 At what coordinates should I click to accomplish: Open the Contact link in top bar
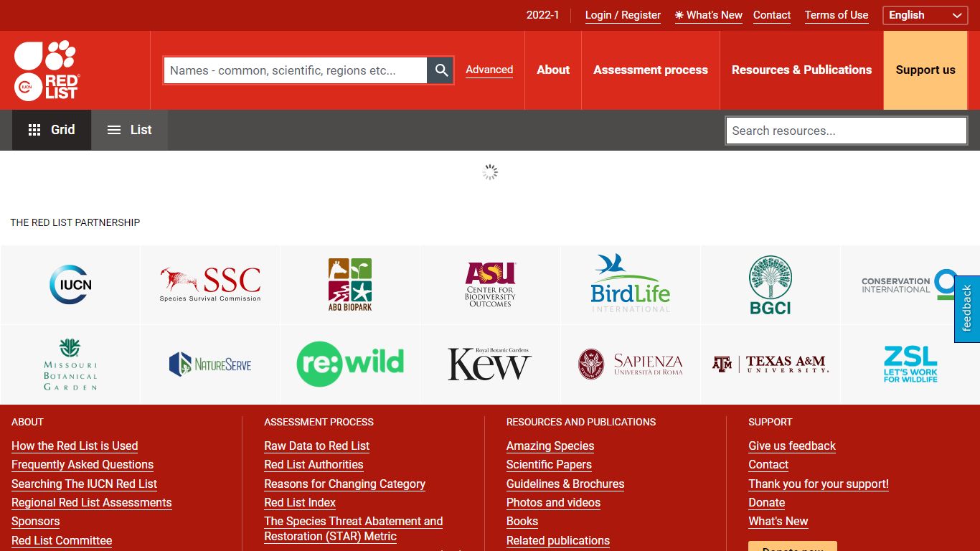(772, 15)
